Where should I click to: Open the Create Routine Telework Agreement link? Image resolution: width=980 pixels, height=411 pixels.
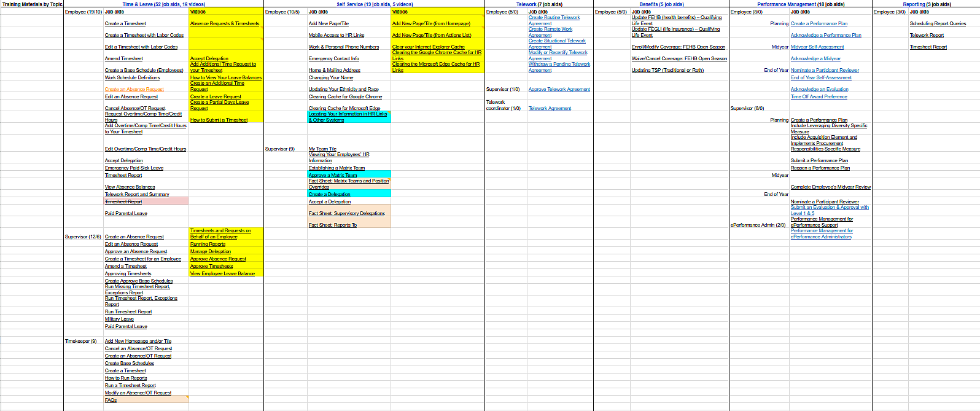point(554,21)
